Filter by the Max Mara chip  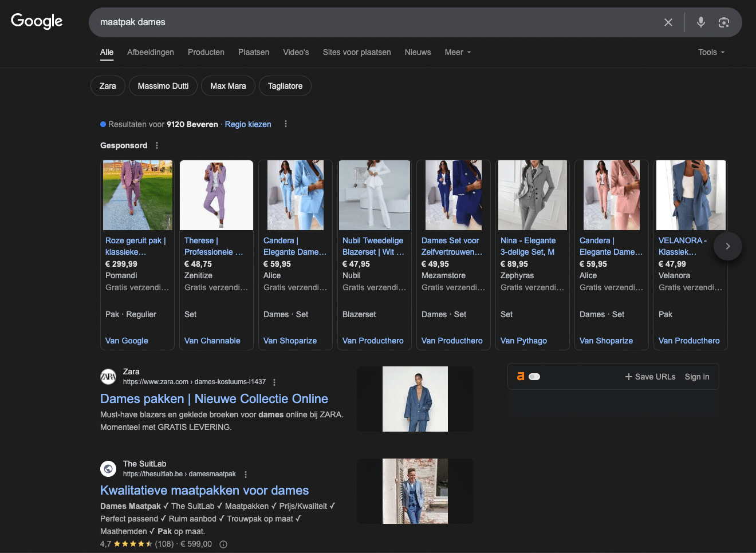(x=228, y=86)
